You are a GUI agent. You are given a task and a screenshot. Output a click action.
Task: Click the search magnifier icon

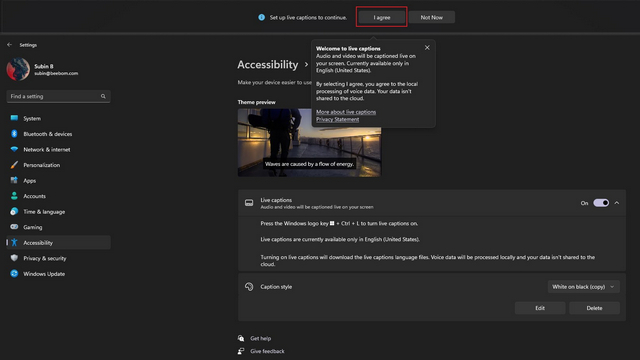pos(103,96)
